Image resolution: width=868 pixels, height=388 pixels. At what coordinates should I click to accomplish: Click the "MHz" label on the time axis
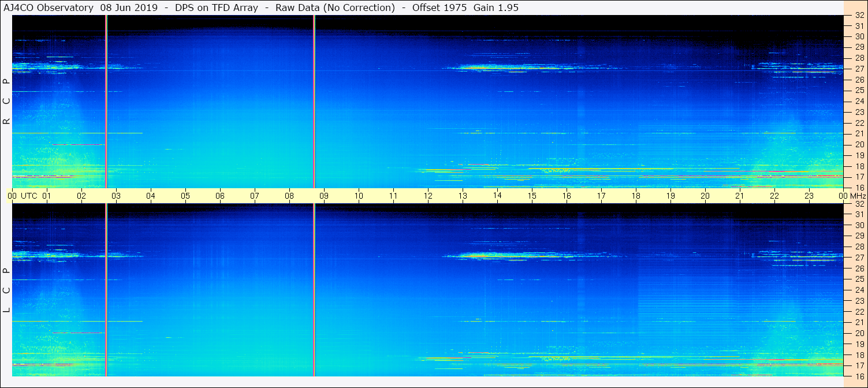(x=857, y=196)
